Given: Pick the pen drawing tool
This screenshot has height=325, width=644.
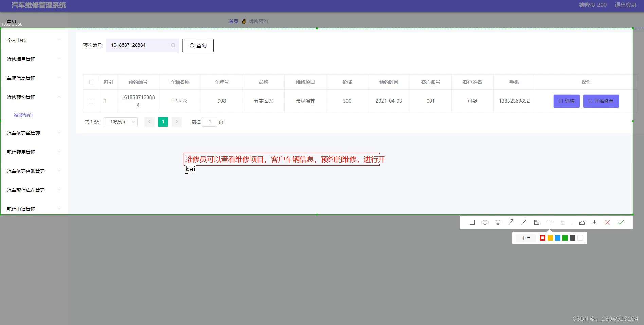Looking at the screenshot, I should (524, 222).
